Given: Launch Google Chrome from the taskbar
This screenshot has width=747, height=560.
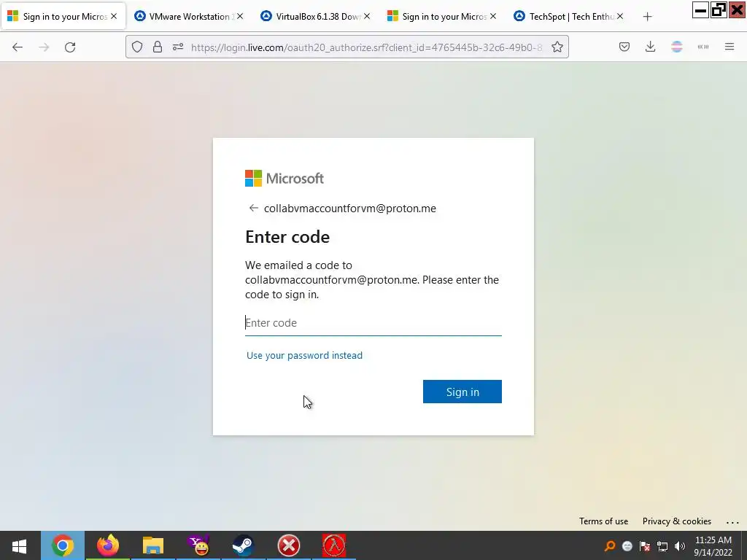Looking at the screenshot, I should point(63,545).
